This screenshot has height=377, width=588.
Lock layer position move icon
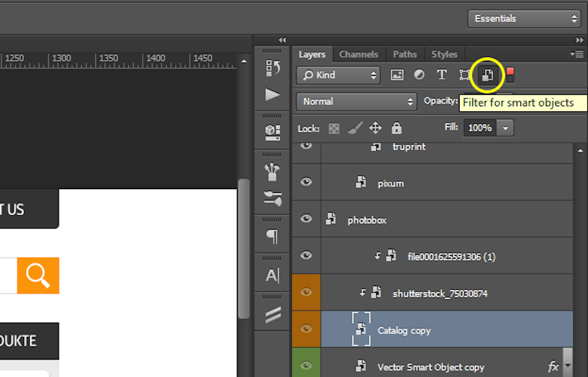(376, 128)
